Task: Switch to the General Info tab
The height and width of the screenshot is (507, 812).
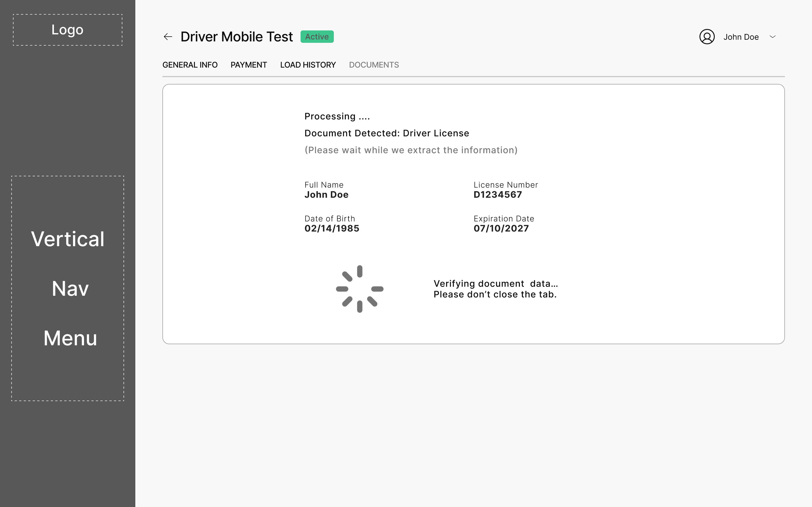Action: pyautogui.click(x=190, y=65)
